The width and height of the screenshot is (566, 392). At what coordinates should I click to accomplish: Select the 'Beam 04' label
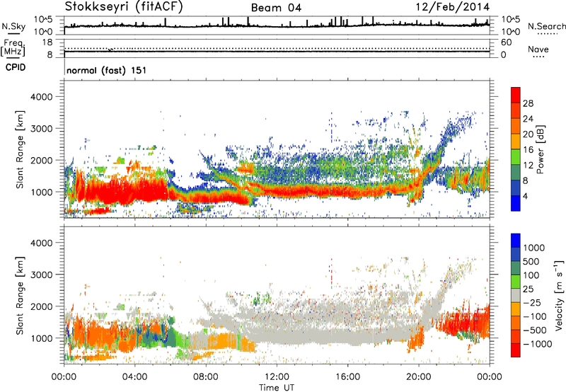click(x=276, y=8)
